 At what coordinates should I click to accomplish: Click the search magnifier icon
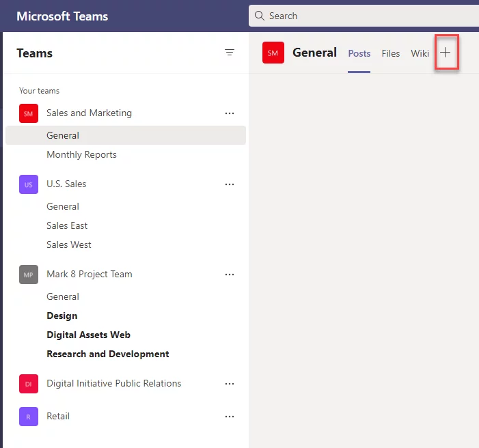coord(260,16)
